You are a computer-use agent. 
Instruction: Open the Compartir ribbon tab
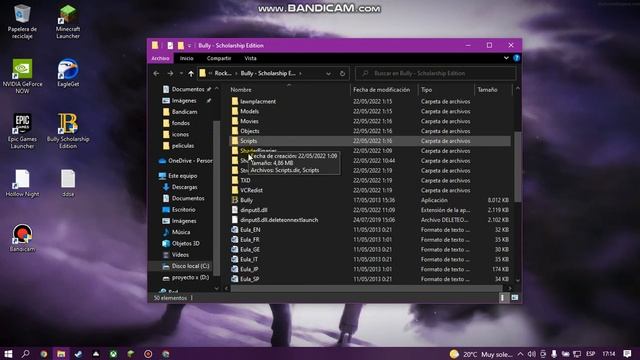[219, 58]
